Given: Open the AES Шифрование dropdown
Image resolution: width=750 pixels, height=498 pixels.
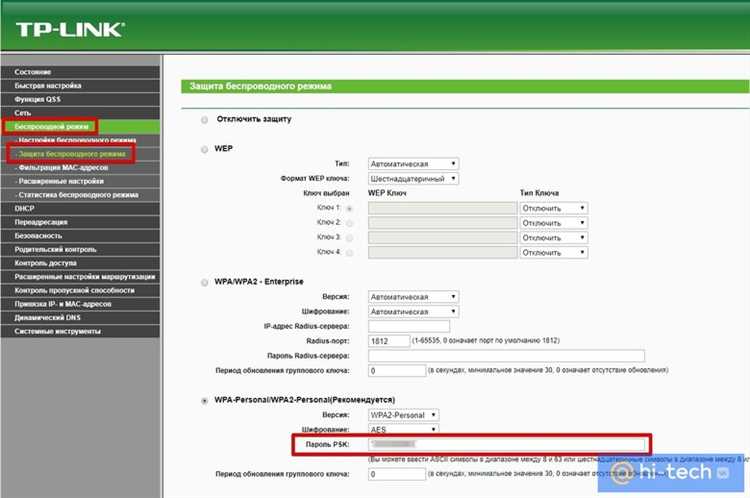Looking at the screenshot, I should click(x=404, y=430).
